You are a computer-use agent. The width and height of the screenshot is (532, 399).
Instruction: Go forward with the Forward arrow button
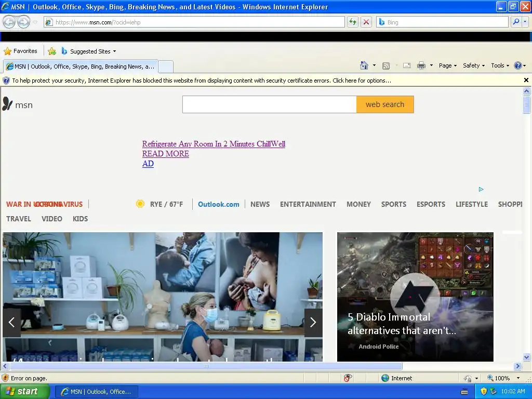coord(23,22)
